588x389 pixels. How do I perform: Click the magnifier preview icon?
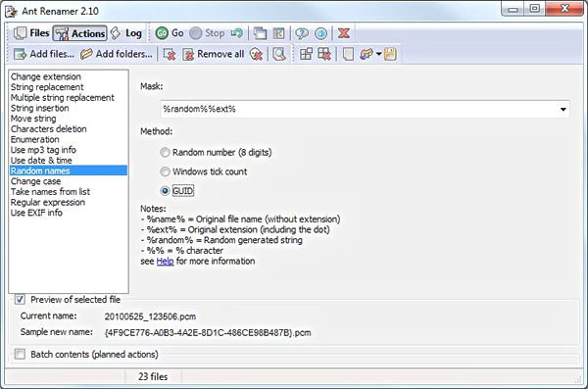pyautogui.click(x=279, y=55)
